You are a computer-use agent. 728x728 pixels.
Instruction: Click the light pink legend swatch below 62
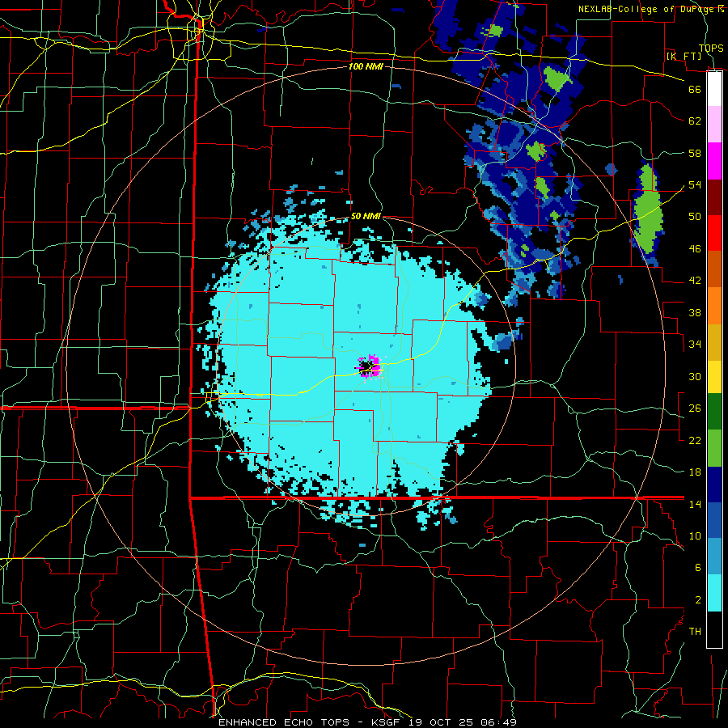[x=714, y=125]
